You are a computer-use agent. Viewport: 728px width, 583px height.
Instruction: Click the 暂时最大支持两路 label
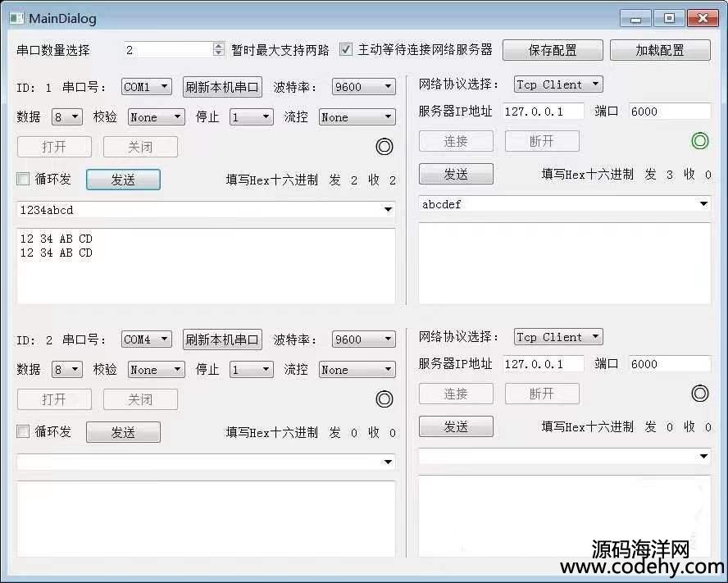[280, 50]
